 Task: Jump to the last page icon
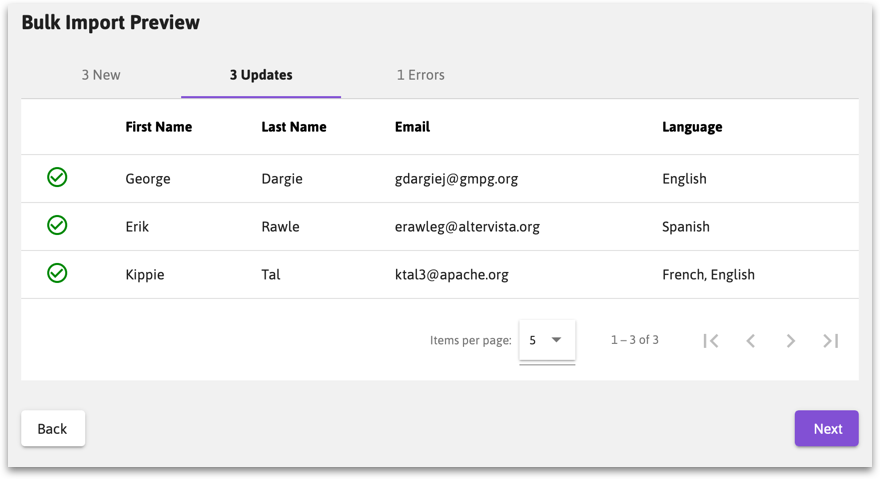click(x=831, y=341)
